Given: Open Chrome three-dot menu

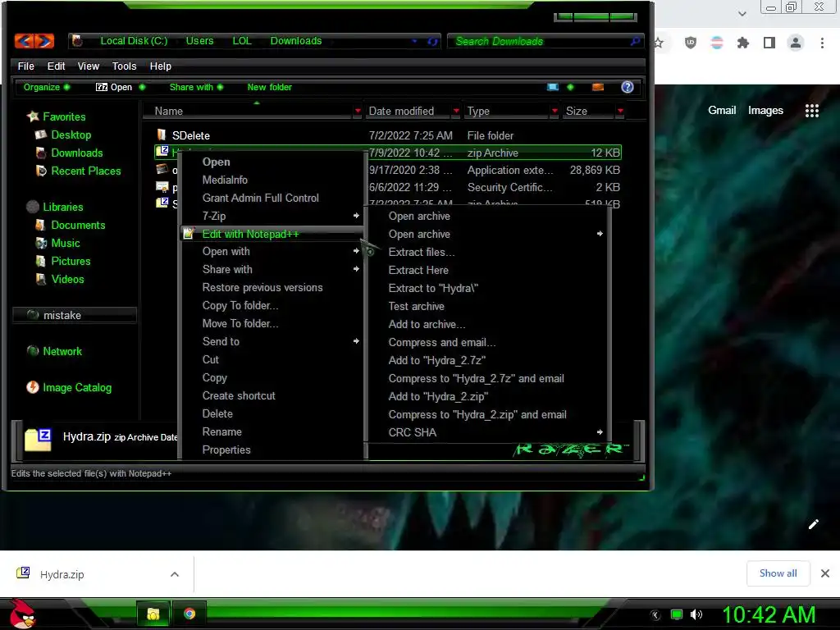Looking at the screenshot, I should pos(822,43).
